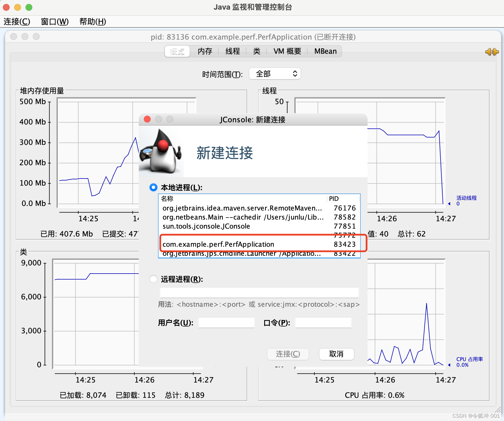Screen dimensions: 504x421
Task: Click the CPU 占用率 legend label
Action: tap(469, 359)
